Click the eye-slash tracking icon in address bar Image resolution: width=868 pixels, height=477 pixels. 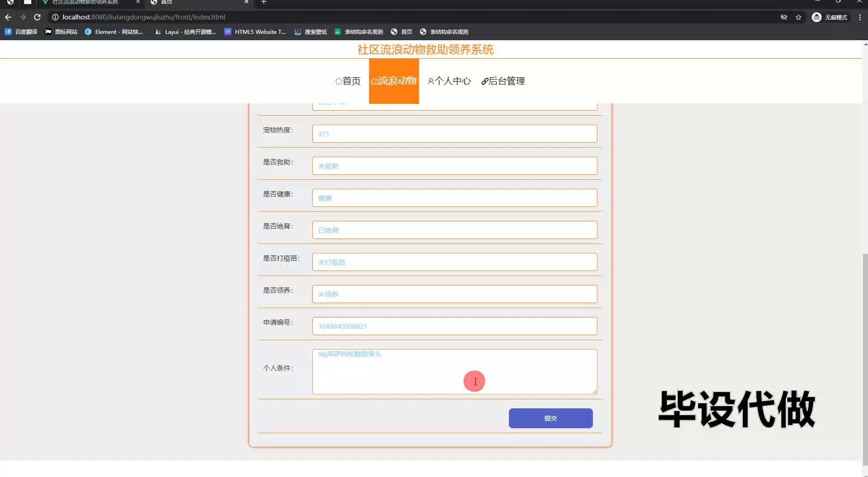point(784,17)
